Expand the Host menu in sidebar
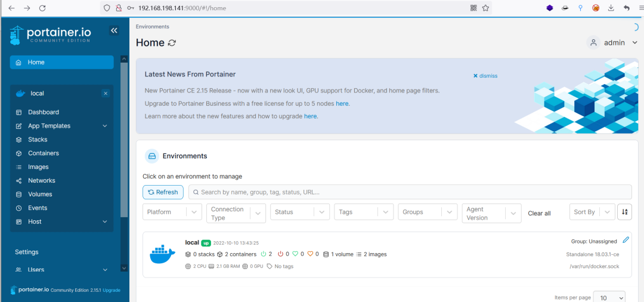Viewport: 644px width, 302px height. point(105,221)
